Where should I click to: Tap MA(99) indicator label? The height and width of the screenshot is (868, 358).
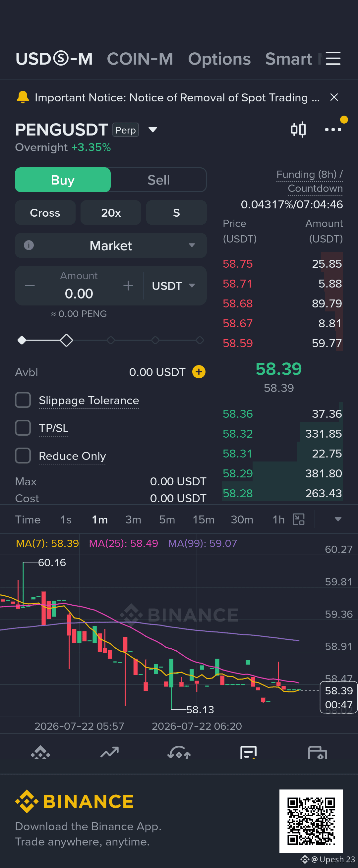(202, 543)
